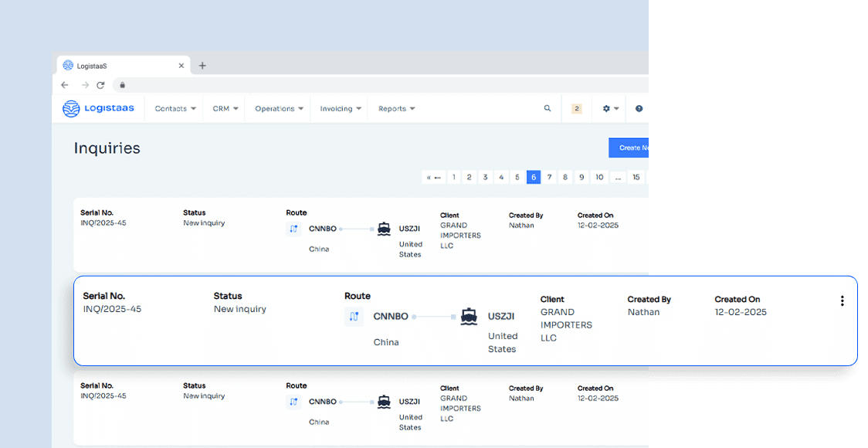The width and height of the screenshot is (868, 448).
Task: Click the search magnifier icon
Action: pos(548,109)
